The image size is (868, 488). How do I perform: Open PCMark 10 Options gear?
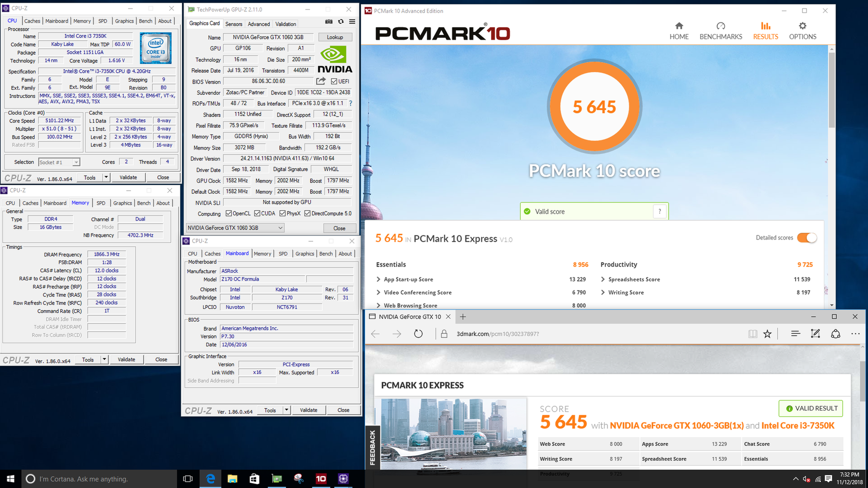(802, 31)
